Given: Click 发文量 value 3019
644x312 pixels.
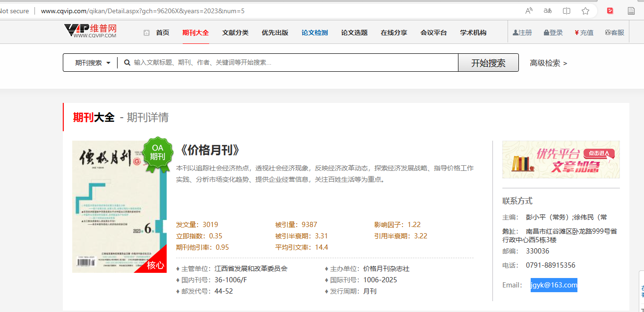Looking at the screenshot, I should [x=210, y=225].
